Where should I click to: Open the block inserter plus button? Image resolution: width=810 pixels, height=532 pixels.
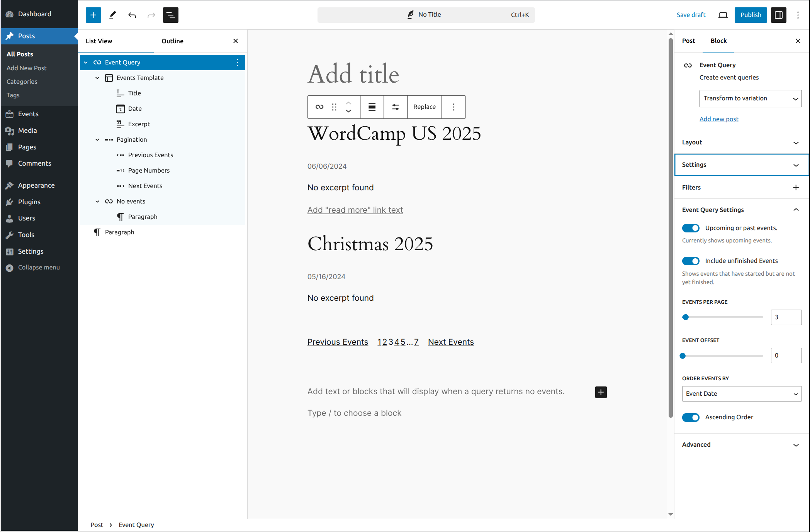click(x=93, y=15)
